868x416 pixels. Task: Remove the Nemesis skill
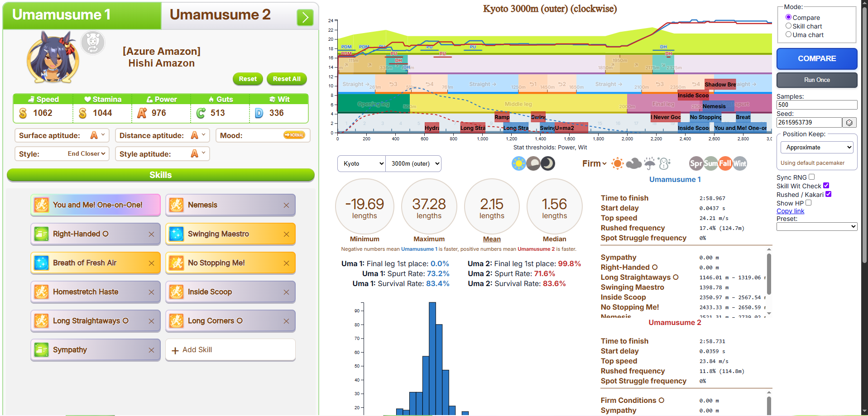coord(286,206)
